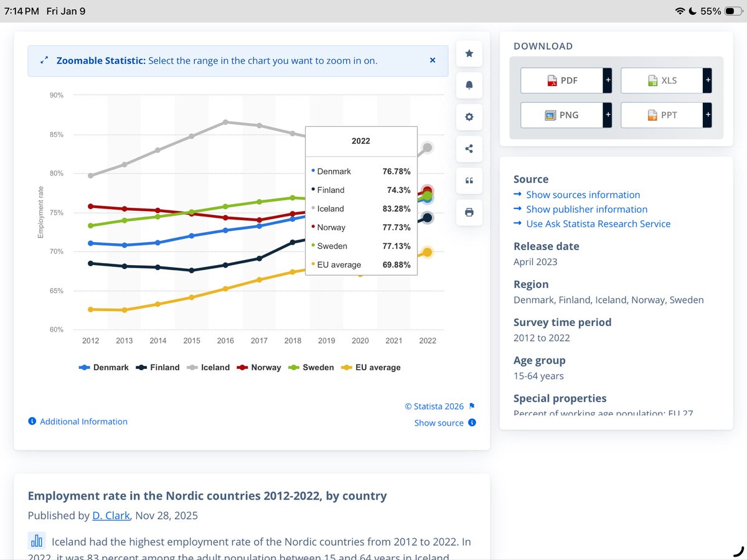Click the "April 2023" release date text
Viewport: 747px width, 560px height.
535,262
